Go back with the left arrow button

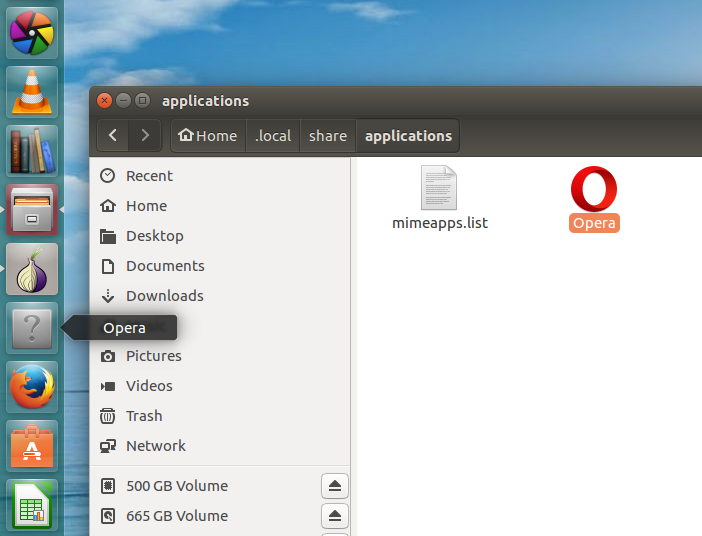coord(113,135)
